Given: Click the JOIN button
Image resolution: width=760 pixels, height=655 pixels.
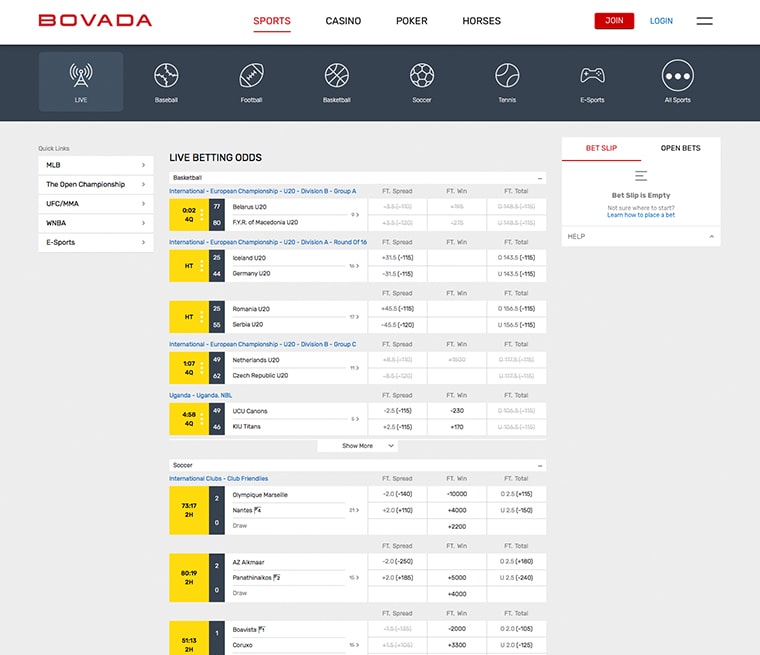Looking at the screenshot, I should (614, 21).
